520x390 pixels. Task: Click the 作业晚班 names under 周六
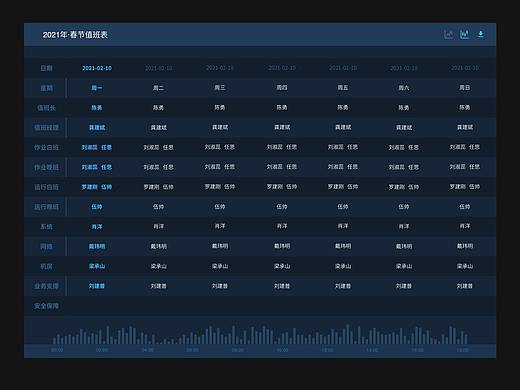tap(404, 167)
